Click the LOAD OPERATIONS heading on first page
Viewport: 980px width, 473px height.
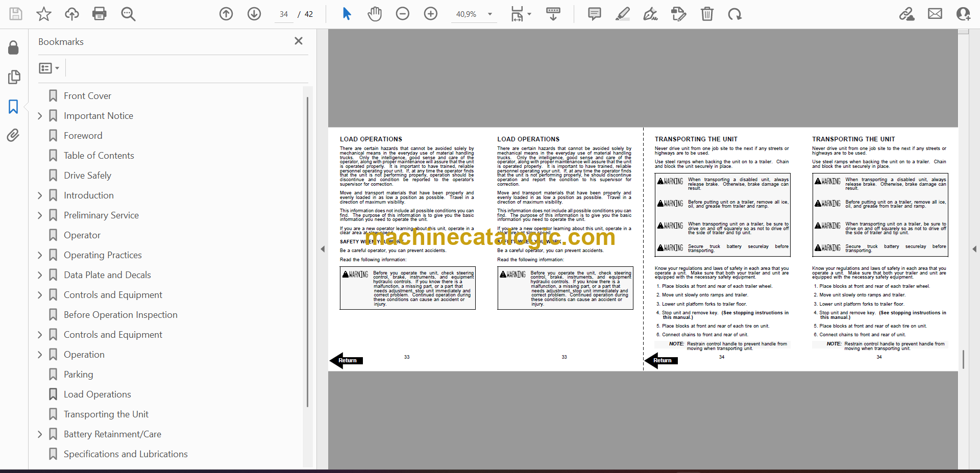click(371, 139)
